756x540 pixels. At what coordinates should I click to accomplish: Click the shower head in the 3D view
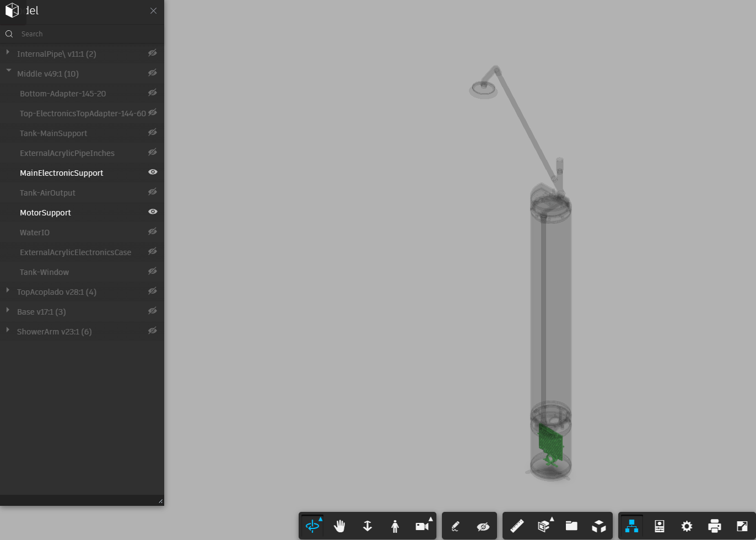(x=483, y=89)
